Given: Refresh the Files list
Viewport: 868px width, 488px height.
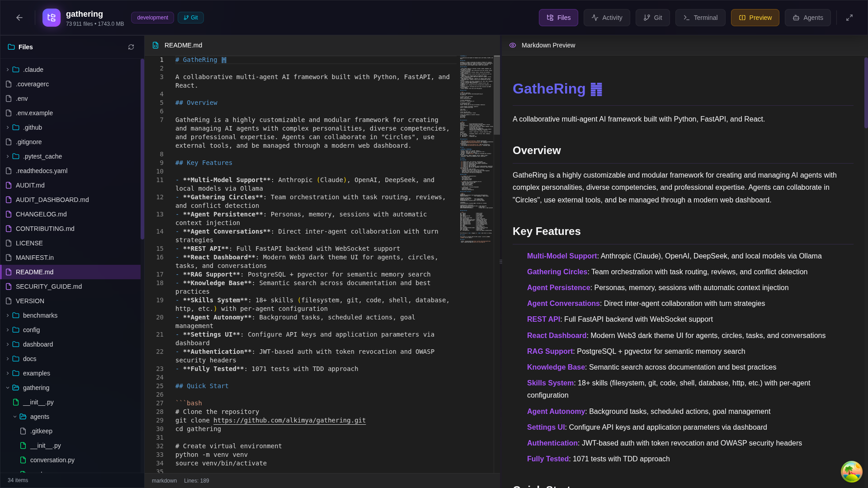Looking at the screenshot, I should pyautogui.click(x=131, y=47).
